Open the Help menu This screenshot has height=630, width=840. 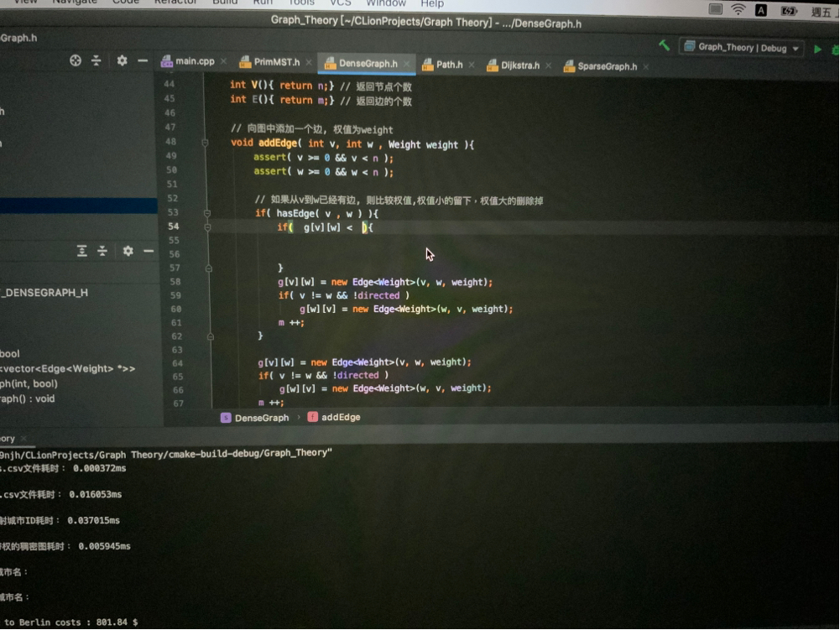click(432, 3)
